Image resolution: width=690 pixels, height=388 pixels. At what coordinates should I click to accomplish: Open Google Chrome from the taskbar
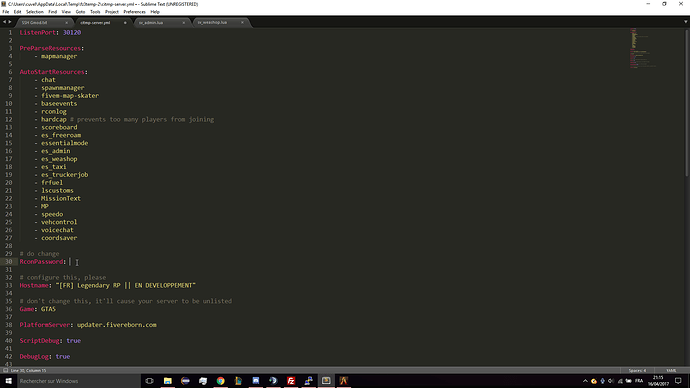tap(220, 381)
